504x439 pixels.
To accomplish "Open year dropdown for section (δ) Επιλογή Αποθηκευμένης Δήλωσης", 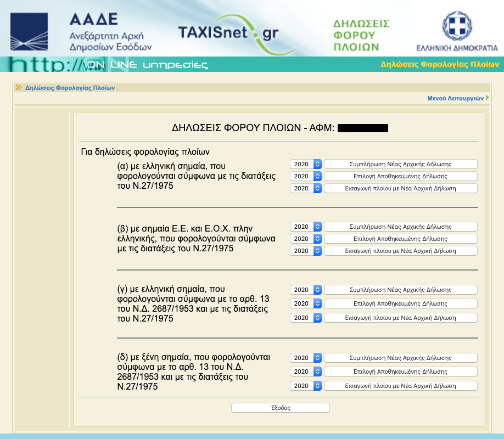I will 306,372.
